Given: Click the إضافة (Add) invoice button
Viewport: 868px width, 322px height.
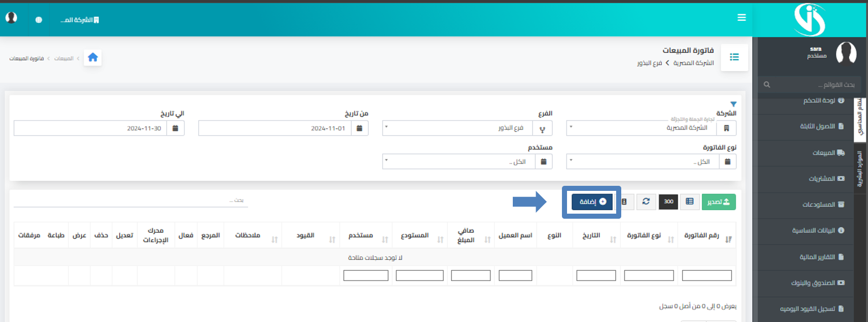Looking at the screenshot, I should (592, 202).
